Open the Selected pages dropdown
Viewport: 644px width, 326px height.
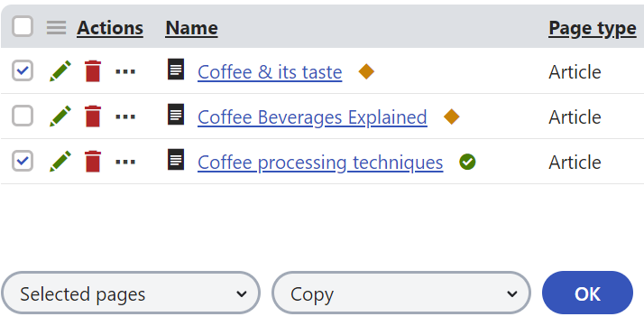131,293
